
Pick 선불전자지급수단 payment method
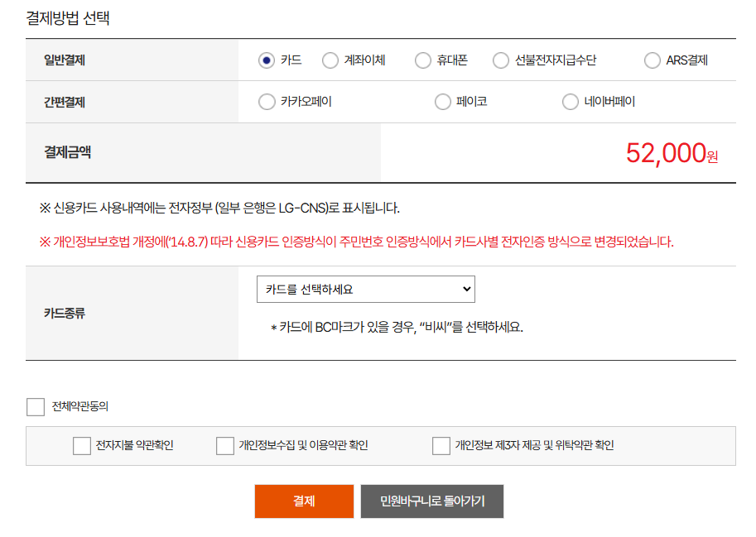point(500,60)
